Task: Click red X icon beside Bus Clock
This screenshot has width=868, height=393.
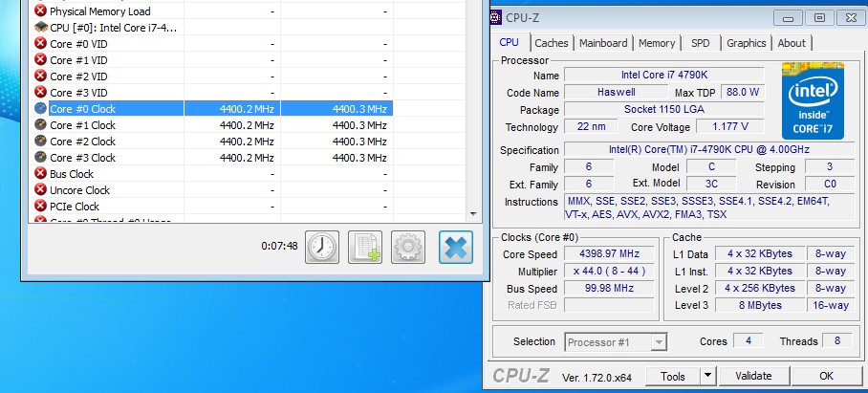Action: click(x=40, y=173)
